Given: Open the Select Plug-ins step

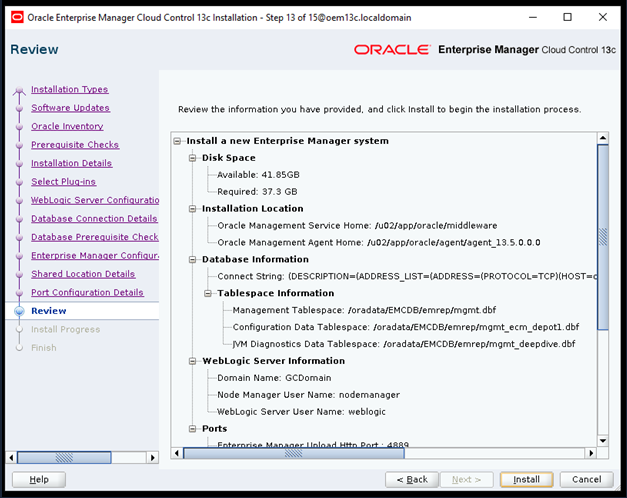Looking at the screenshot, I should click(x=64, y=181).
